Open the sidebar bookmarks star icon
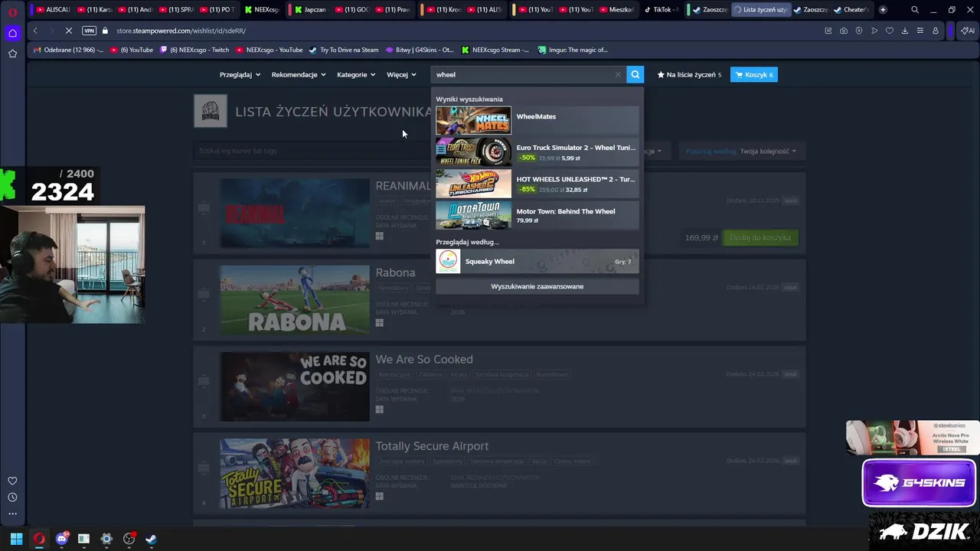Image resolution: width=980 pixels, height=551 pixels. point(12,54)
